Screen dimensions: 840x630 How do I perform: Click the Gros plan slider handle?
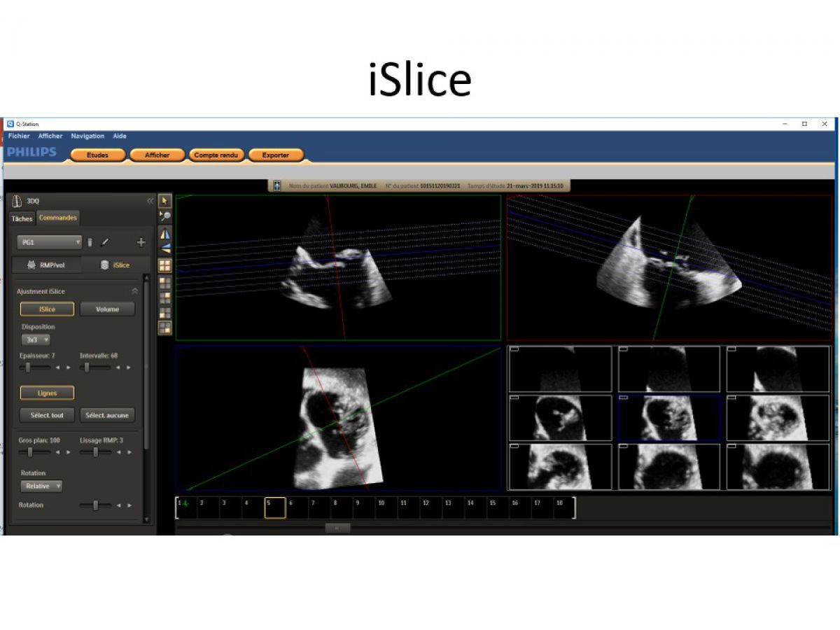tap(29, 452)
